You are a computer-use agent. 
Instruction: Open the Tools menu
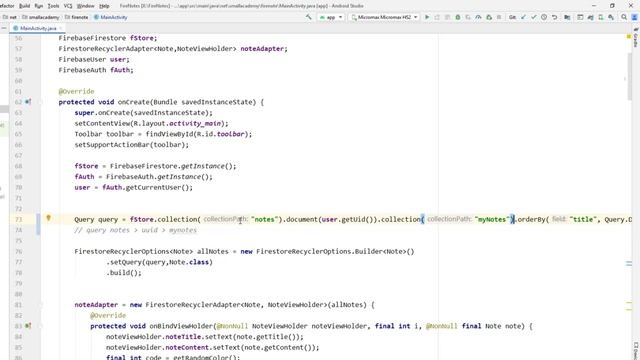(x=53, y=6)
